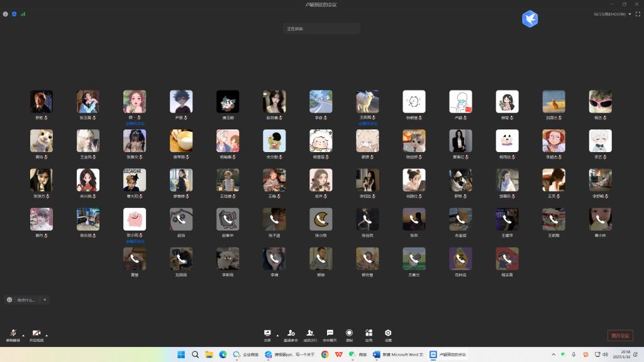The width and height of the screenshot is (644, 362).
Task: Turn on the camera video
Action: [x=36, y=334]
